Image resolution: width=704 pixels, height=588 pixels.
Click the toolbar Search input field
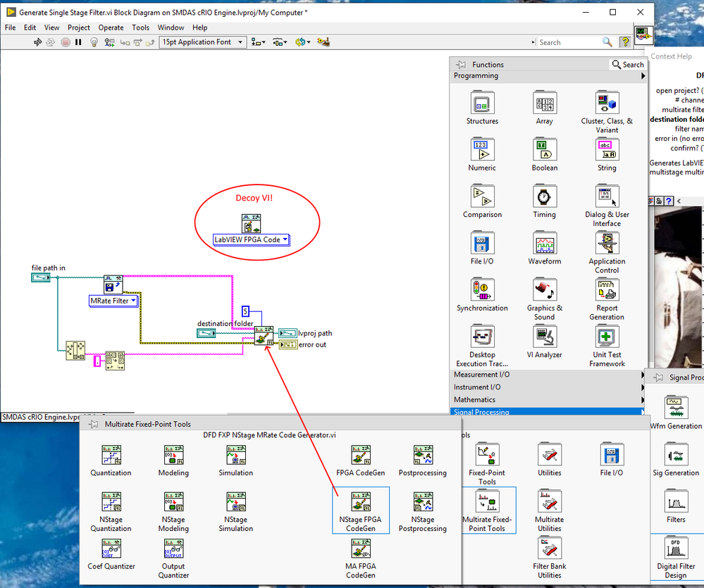point(568,42)
